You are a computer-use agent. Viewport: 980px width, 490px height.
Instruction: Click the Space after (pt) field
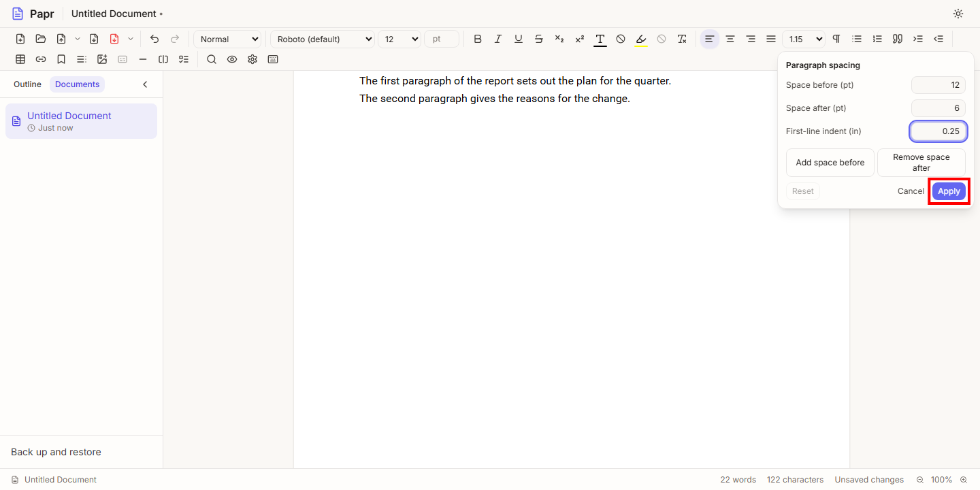(938, 108)
